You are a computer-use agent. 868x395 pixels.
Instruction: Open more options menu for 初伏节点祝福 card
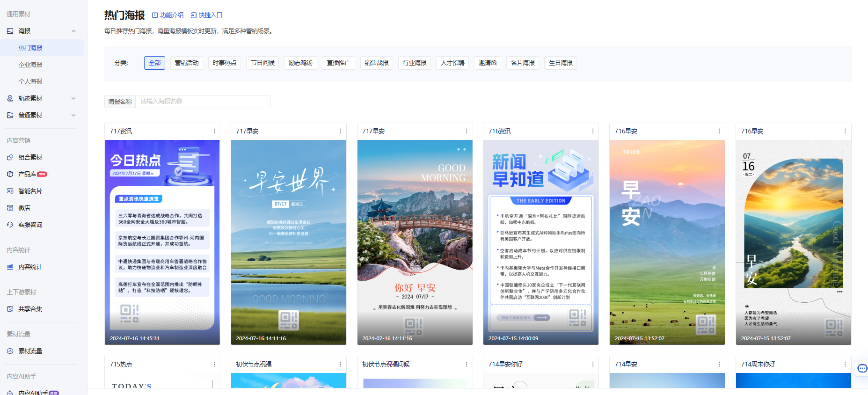(x=340, y=364)
